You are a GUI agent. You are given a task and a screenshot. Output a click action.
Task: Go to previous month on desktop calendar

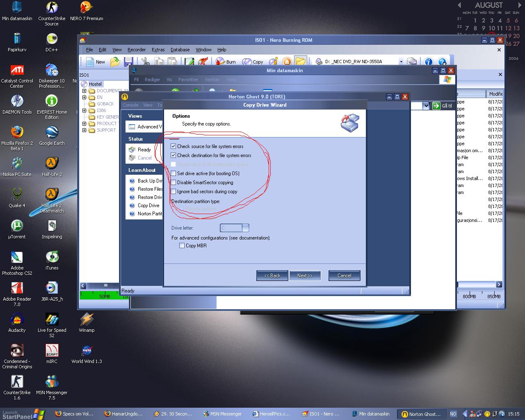pos(459,5)
